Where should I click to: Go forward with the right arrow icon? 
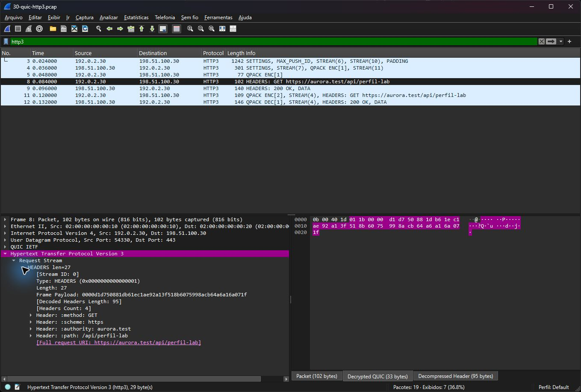(120, 29)
